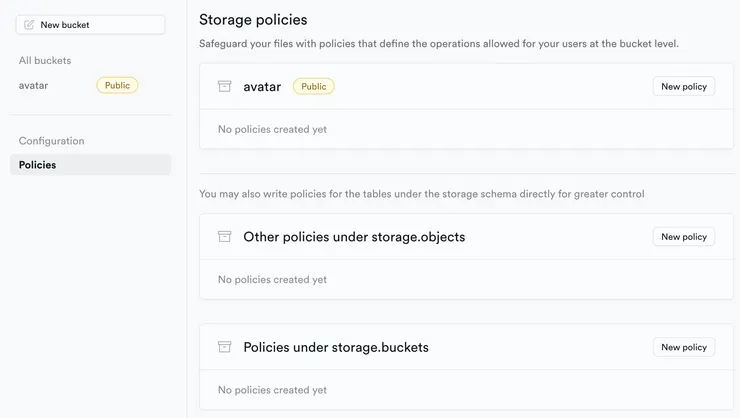This screenshot has width=740, height=418.
Task: Click the empty policies message under storage.objects
Action: tap(272, 280)
